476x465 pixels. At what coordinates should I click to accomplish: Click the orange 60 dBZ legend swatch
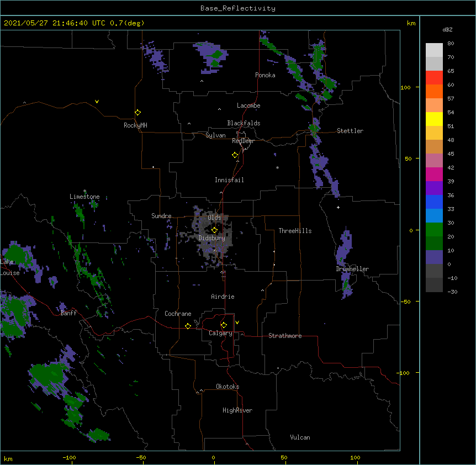(x=434, y=91)
